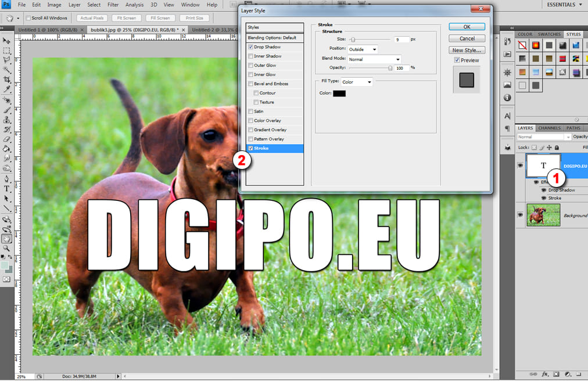The height and width of the screenshot is (381, 588).
Task: Open the Filter menu
Action: click(113, 5)
